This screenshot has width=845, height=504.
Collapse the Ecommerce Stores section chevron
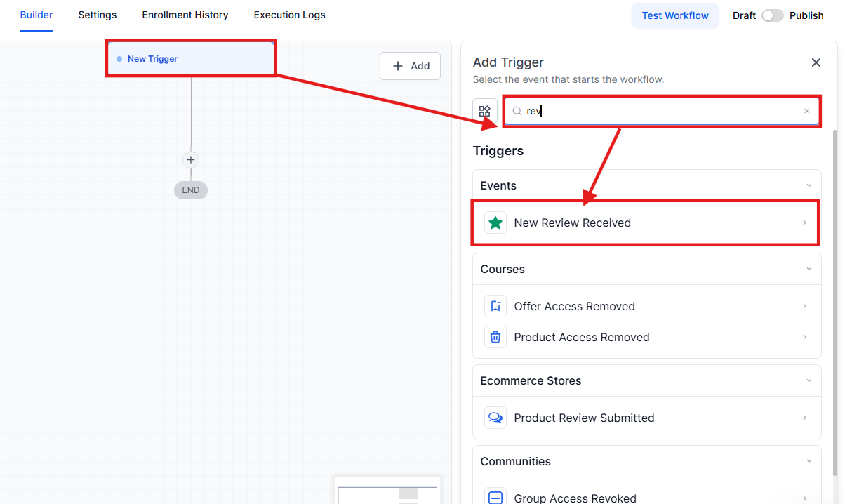pos(809,380)
